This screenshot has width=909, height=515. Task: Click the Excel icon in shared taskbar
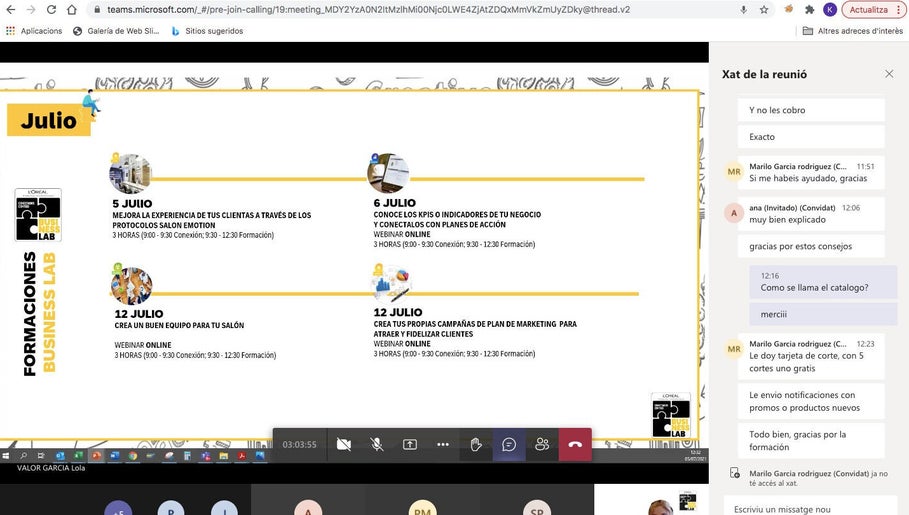click(78, 456)
